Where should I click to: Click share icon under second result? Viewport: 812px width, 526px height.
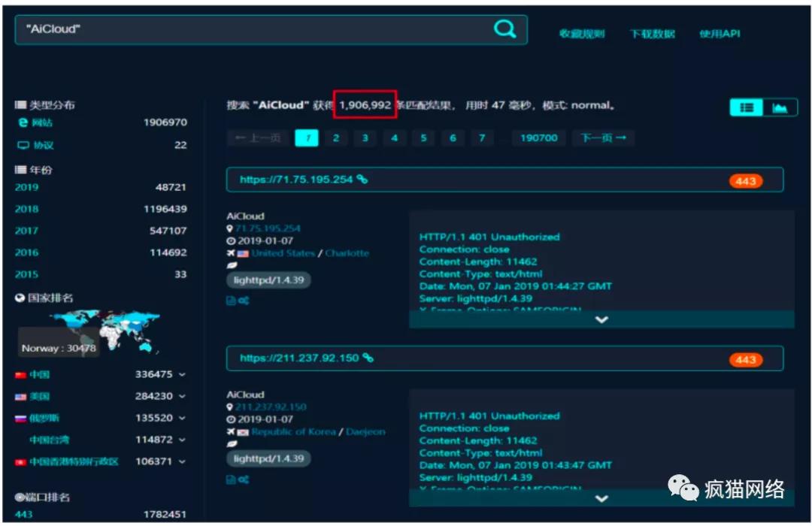point(244,479)
